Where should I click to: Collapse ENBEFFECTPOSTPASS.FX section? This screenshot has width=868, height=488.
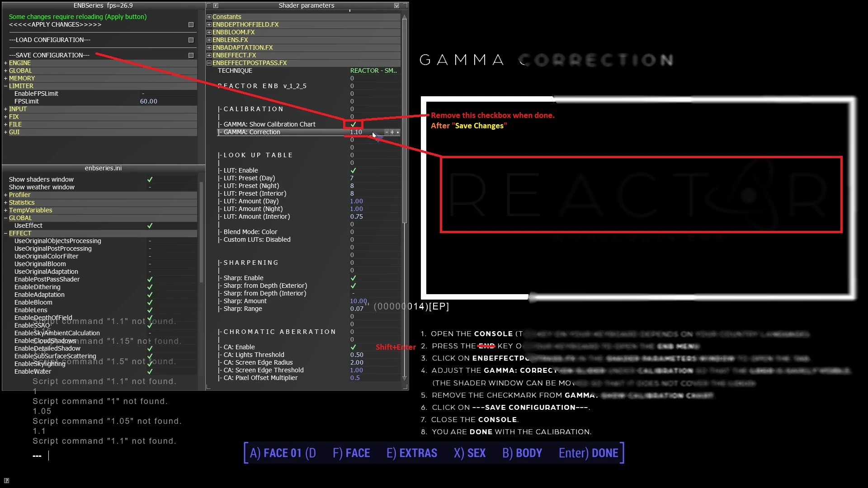coord(209,63)
